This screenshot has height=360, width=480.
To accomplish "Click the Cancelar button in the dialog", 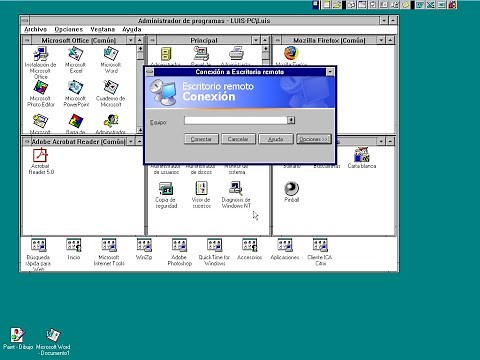I will (238, 139).
